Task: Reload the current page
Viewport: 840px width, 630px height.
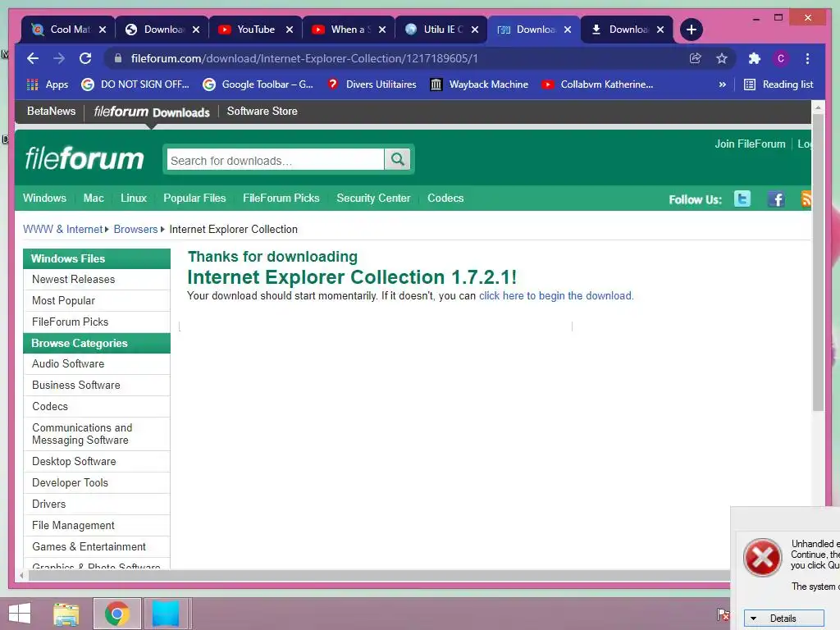Action: pyautogui.click(x=85, y=58)
